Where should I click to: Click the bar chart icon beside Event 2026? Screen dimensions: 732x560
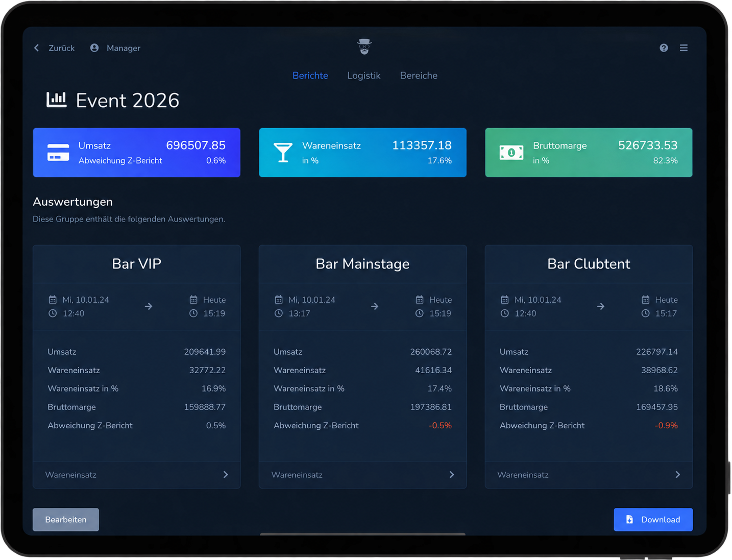click(x=57, y=100)
